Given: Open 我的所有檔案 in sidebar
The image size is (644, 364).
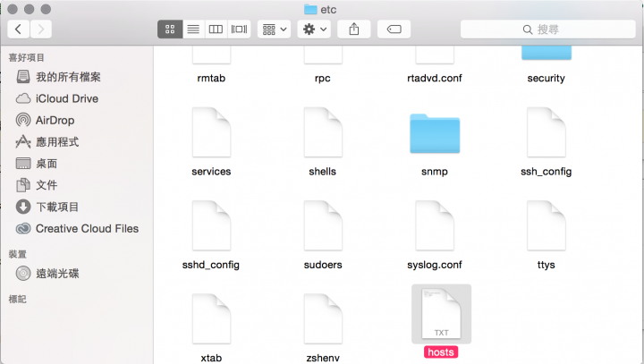Looking at the screenshot, I should 77,77.
